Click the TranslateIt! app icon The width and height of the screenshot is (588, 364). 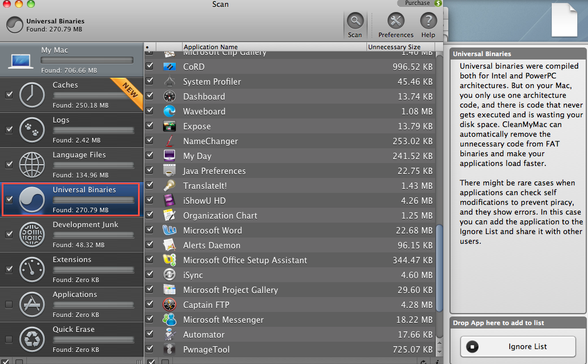tap(169, 185)
